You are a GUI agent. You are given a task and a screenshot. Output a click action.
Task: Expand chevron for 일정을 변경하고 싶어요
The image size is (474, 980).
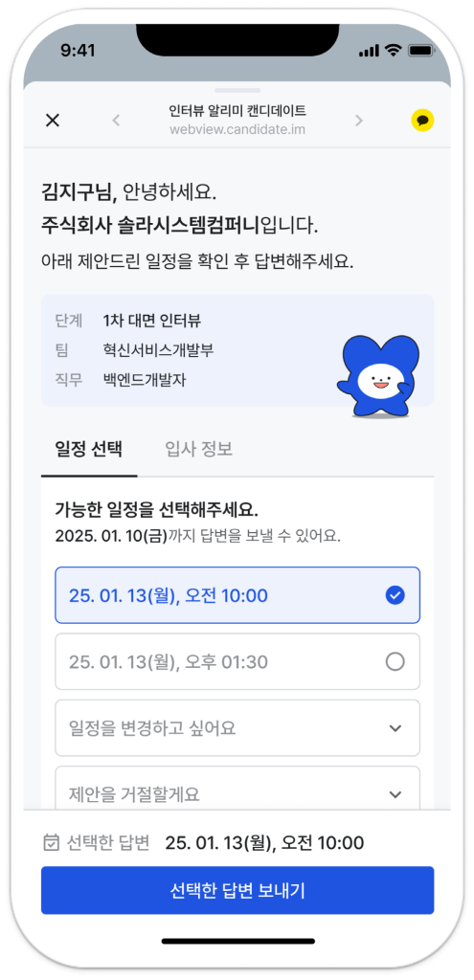pyautogui.click(x=395, y=728)
